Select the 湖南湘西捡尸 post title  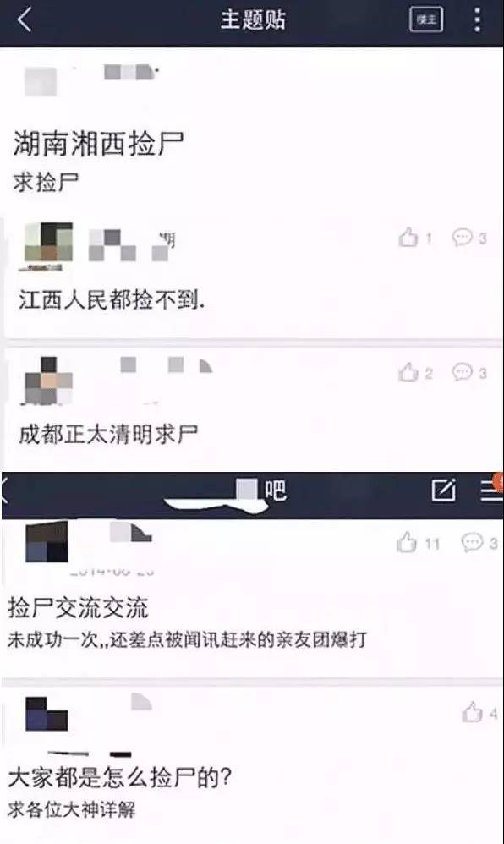99,144
